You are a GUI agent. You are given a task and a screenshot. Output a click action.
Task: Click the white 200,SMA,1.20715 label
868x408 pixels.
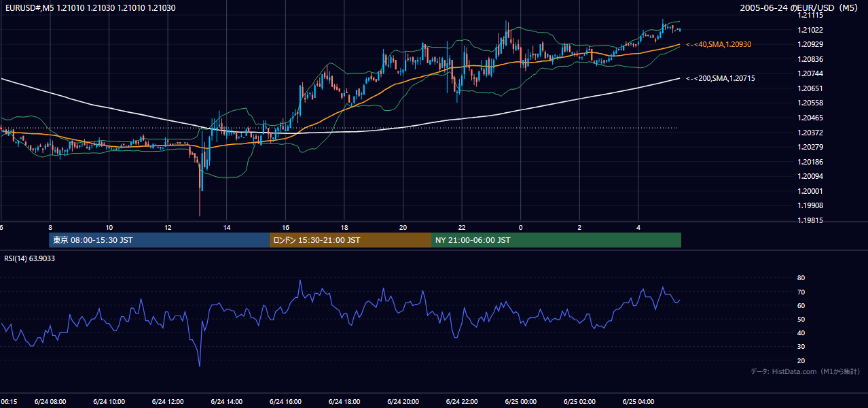pyautogui.click(x=721, y=79)
